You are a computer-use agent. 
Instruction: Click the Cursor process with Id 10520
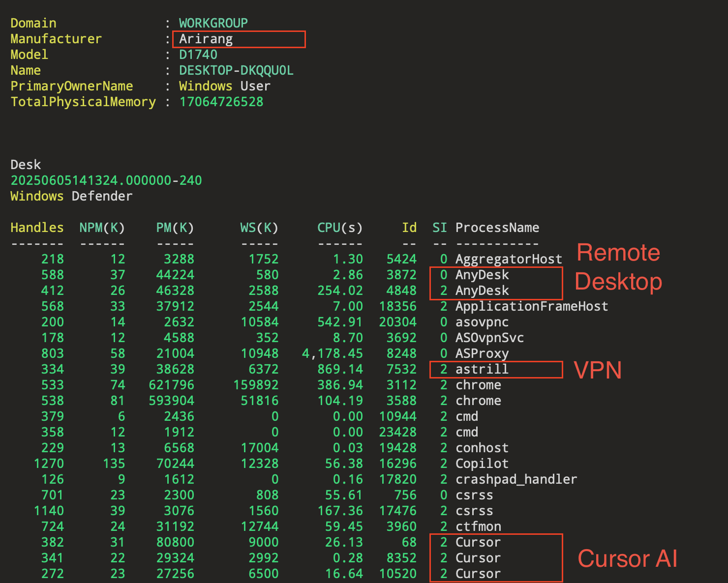(x=478, y=574)
